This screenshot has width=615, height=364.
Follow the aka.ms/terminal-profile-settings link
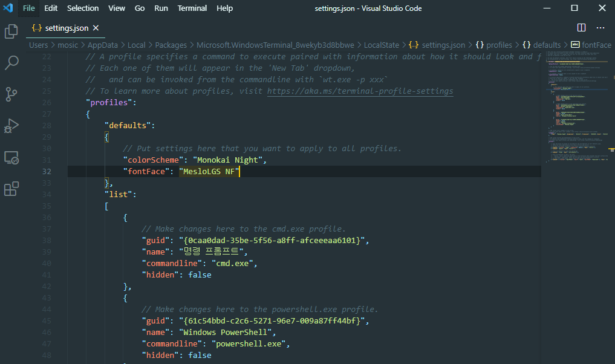(360, 91)
